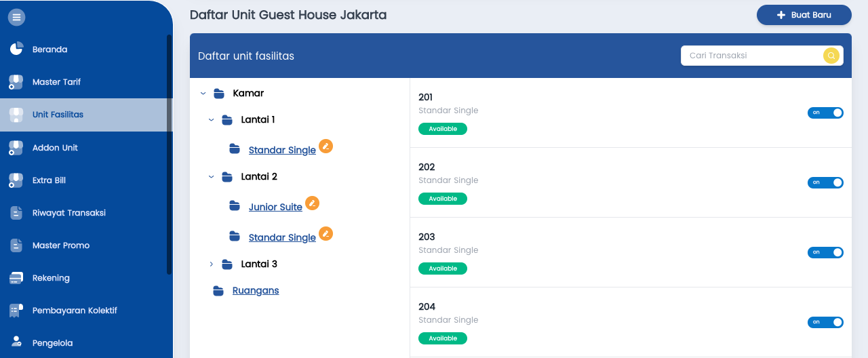Open the Ruangans link in tree

coord(256,291)
